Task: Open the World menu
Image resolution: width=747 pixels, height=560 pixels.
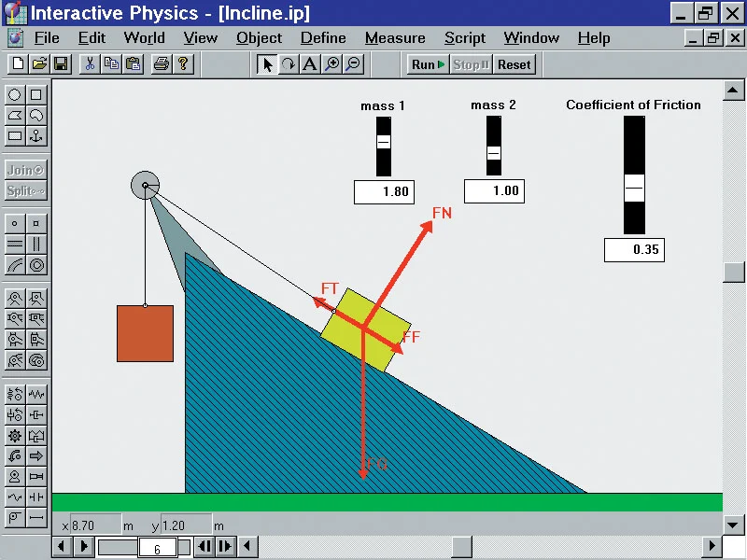Action: click(x=144, y=38)
